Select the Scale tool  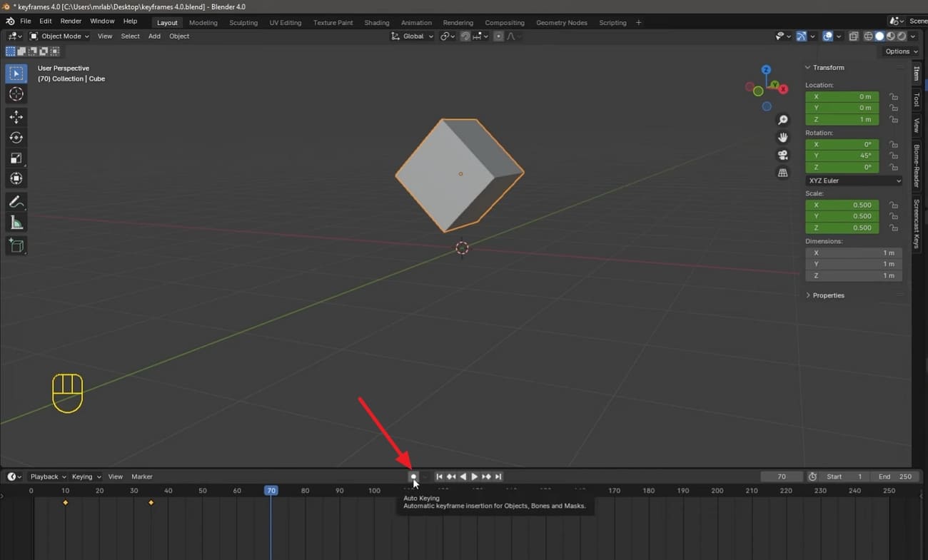coord(16,158)
